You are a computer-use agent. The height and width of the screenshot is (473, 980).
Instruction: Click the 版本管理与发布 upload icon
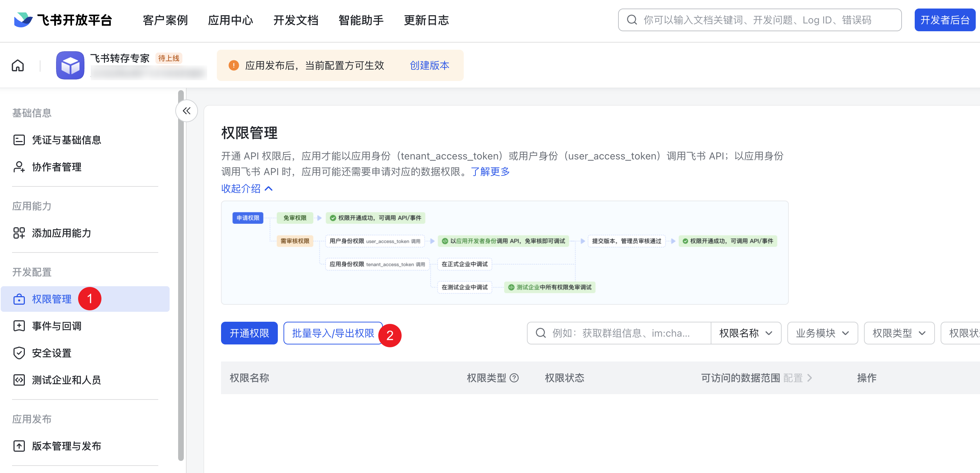click(19, 446)
